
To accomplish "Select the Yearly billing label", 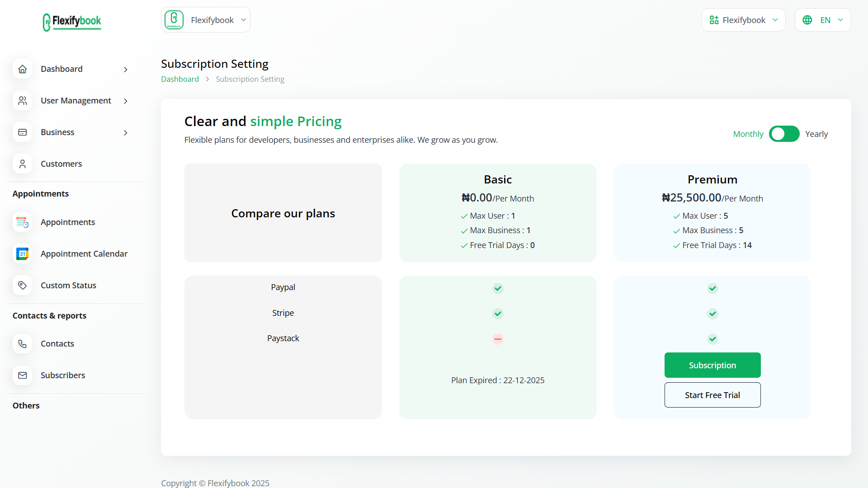I will (x=816, y=134).
